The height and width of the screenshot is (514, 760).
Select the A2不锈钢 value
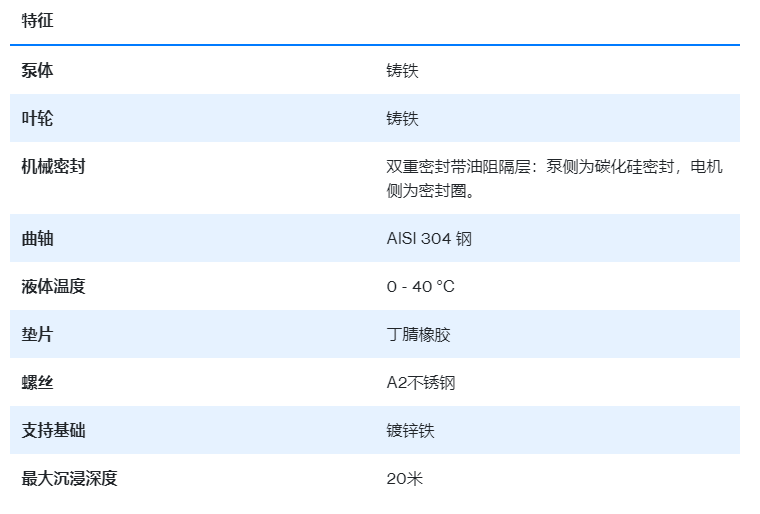pos(421,383)
